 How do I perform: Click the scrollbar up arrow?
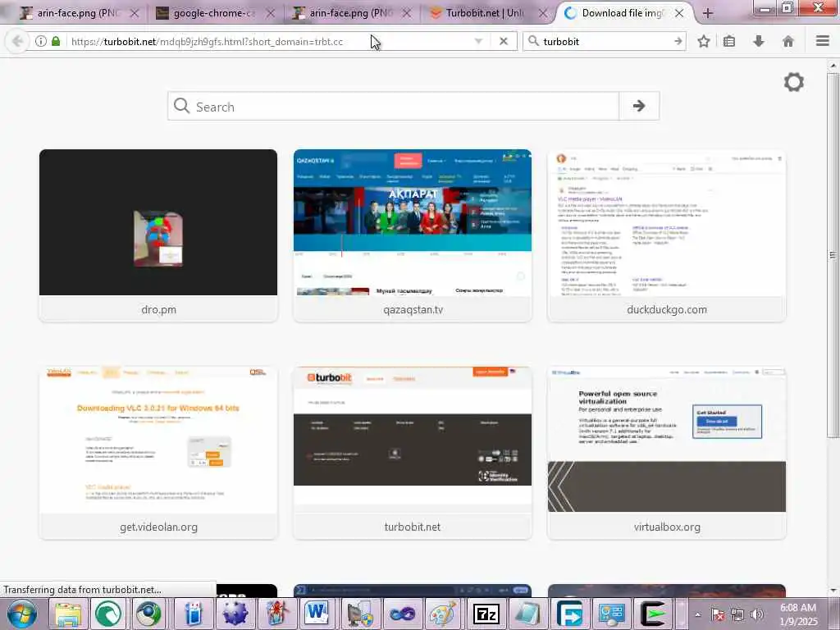click(833, 66)
